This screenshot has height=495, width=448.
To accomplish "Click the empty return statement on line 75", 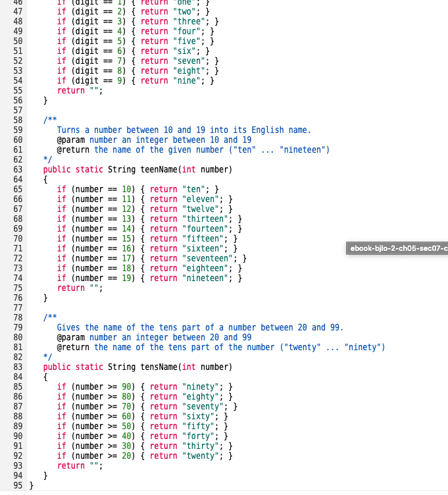I will coord(80,288).
